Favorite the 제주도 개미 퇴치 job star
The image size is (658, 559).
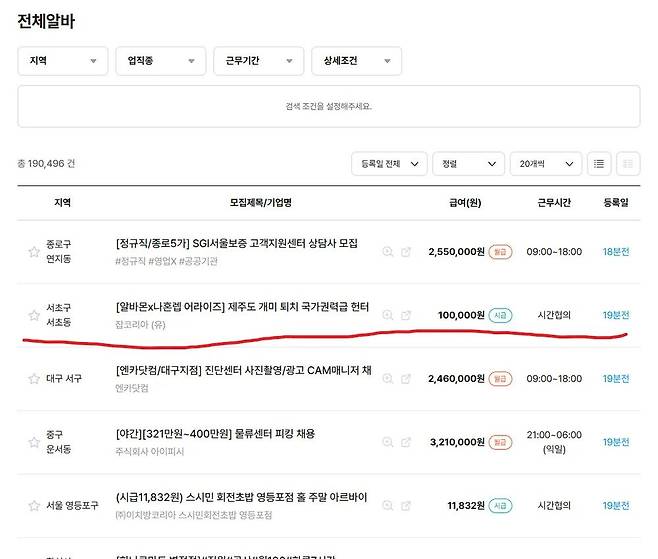tap(34, 315)
